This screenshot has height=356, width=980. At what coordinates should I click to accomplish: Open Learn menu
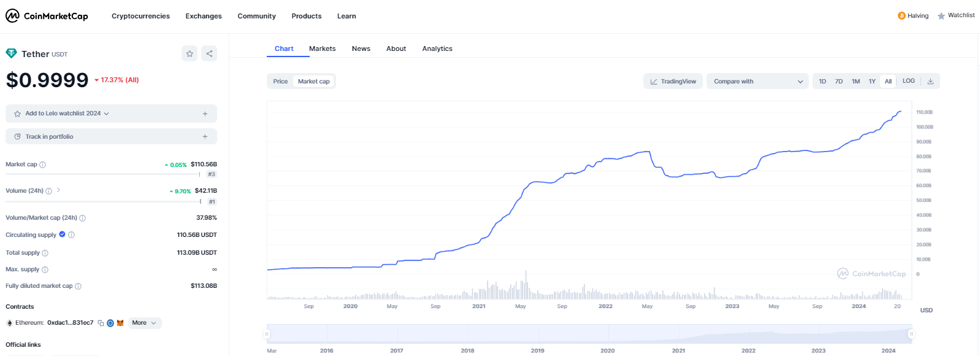point(346,16)
